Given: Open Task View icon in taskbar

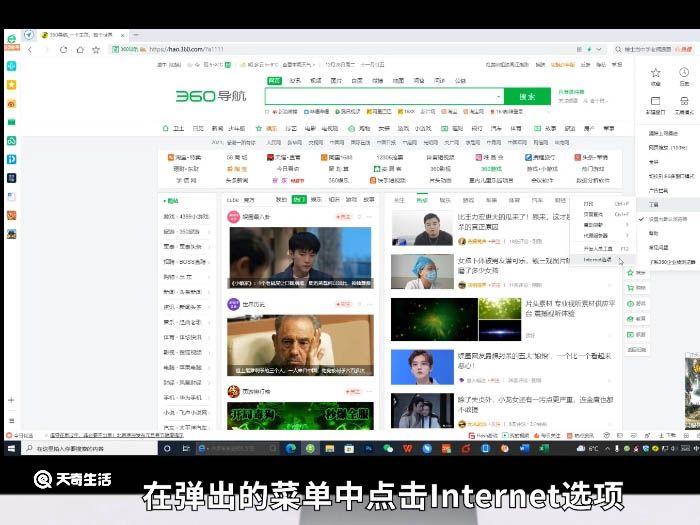Looking at the screenshot, I should click(186, 448).
